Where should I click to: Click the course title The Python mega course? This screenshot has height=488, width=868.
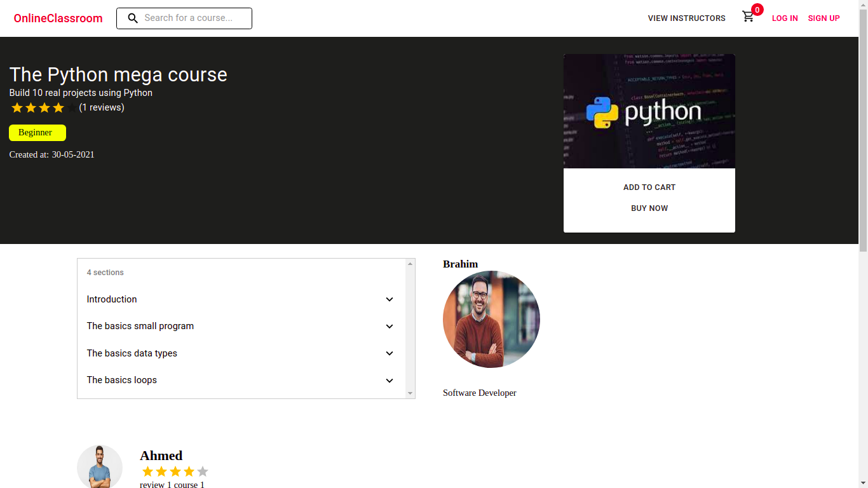point(118,74)
